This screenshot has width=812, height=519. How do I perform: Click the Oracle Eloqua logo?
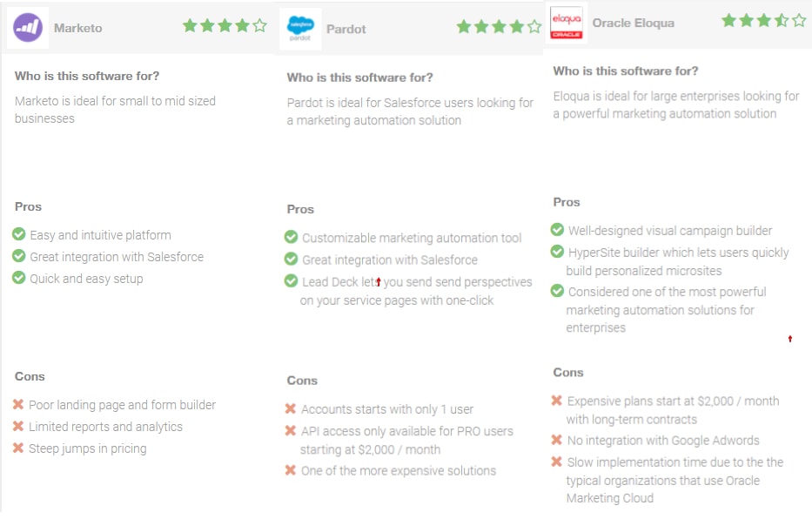point(566,24)
